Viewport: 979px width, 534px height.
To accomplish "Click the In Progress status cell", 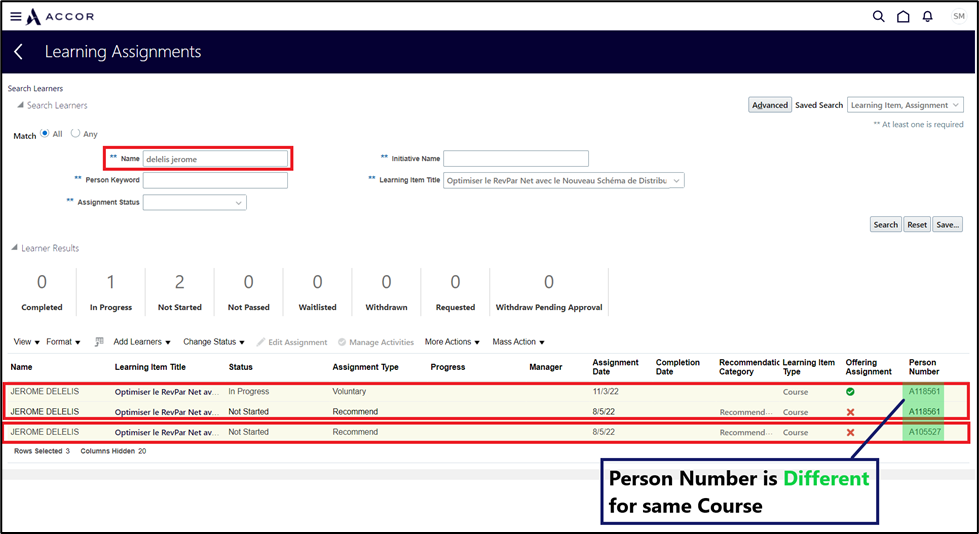I will coord(248,392).
